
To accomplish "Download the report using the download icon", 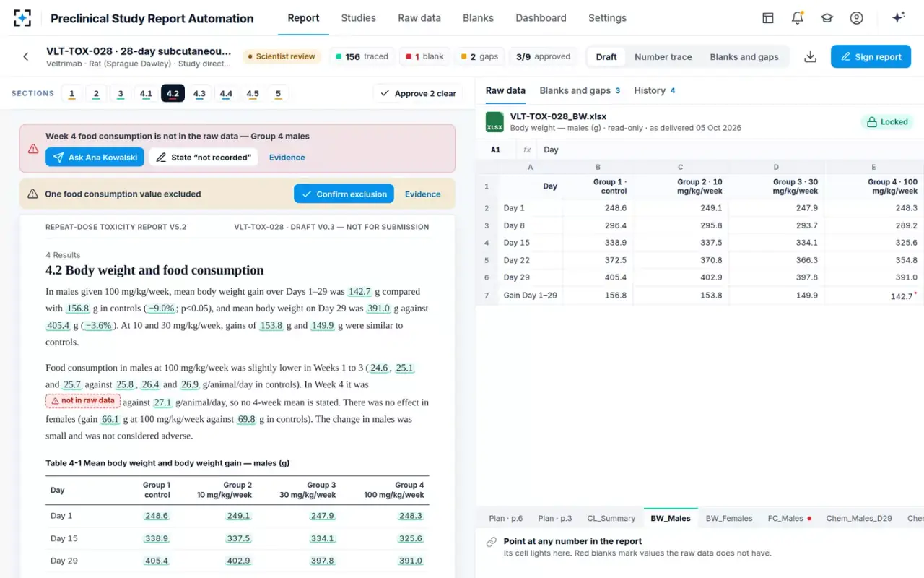I will tap(811, 56).
